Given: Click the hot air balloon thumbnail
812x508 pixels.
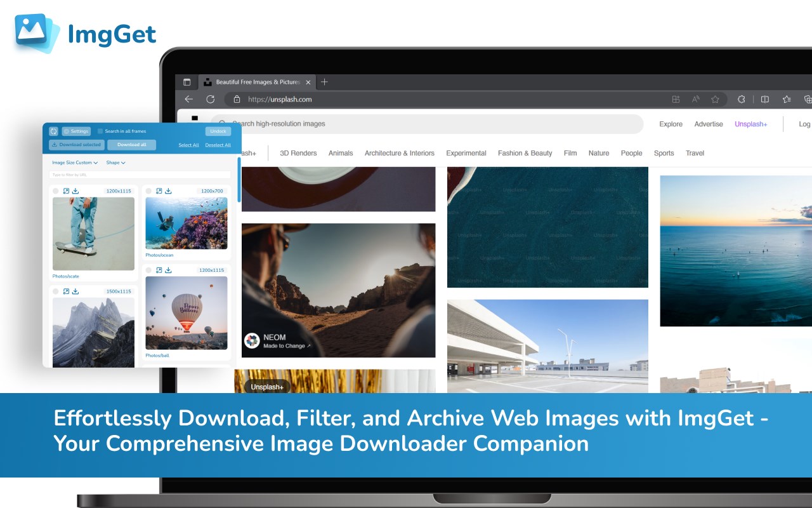Looking at the screenshot, I should [x=187, y=312].
